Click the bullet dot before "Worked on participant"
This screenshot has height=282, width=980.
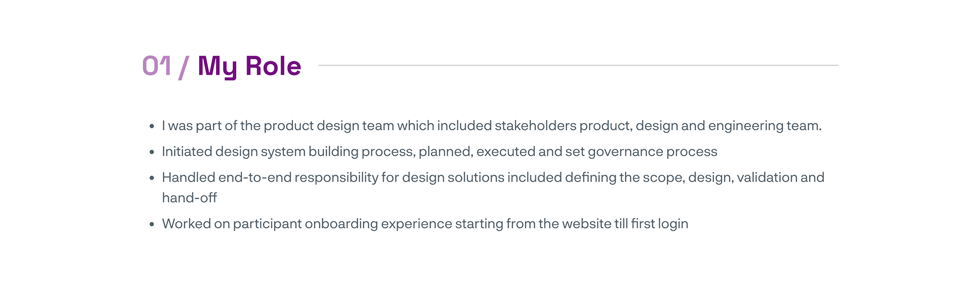pos(152,224)
